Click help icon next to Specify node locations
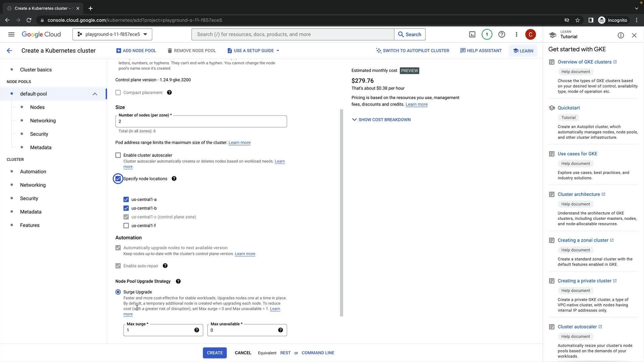This screenshot has width=644, height=362. coord(174,179)
